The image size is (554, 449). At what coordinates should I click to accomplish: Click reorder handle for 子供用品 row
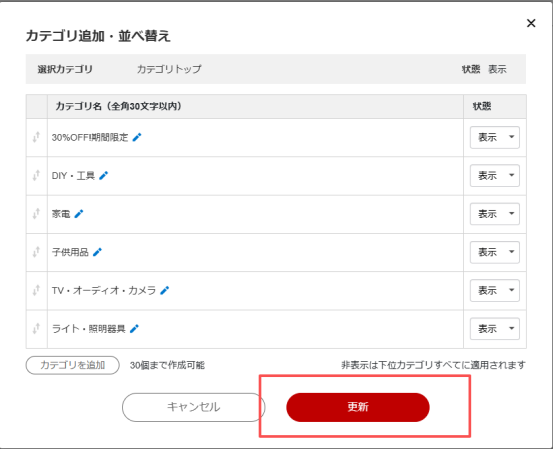[x=36, y=252]
